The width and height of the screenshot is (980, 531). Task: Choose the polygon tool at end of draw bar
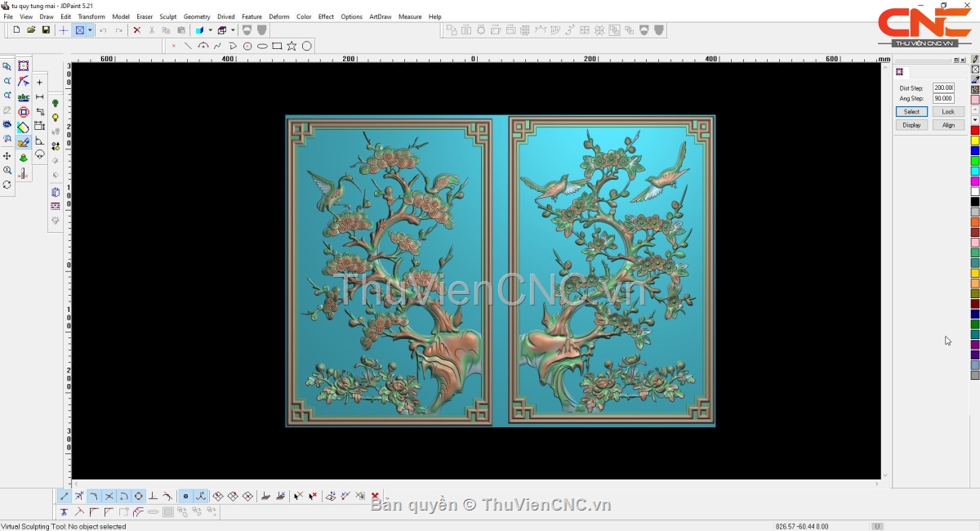coord(307,46)
